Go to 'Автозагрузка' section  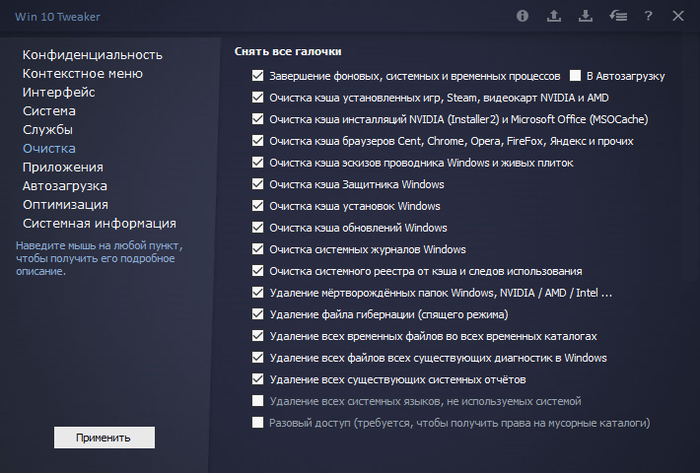[65, 185]
